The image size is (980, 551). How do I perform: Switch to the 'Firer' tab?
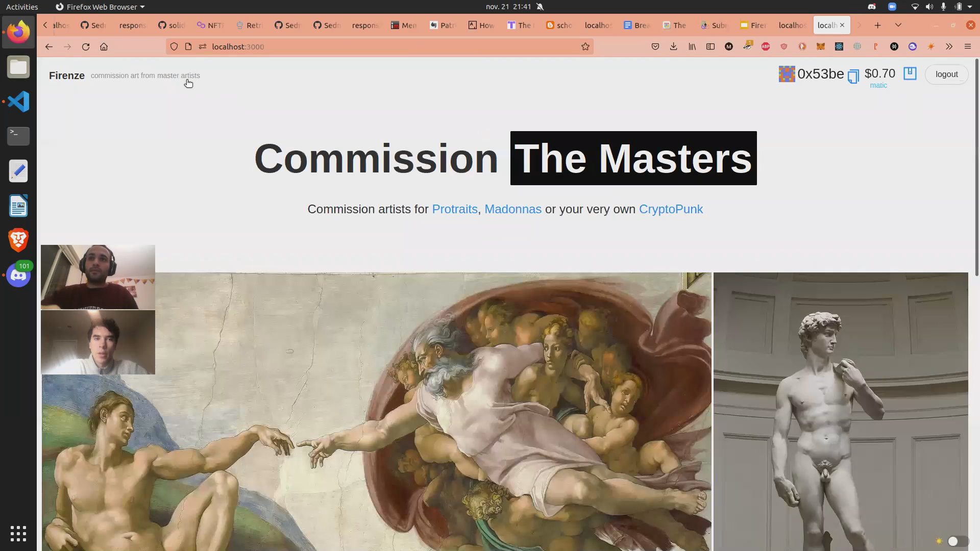(753, 25)
